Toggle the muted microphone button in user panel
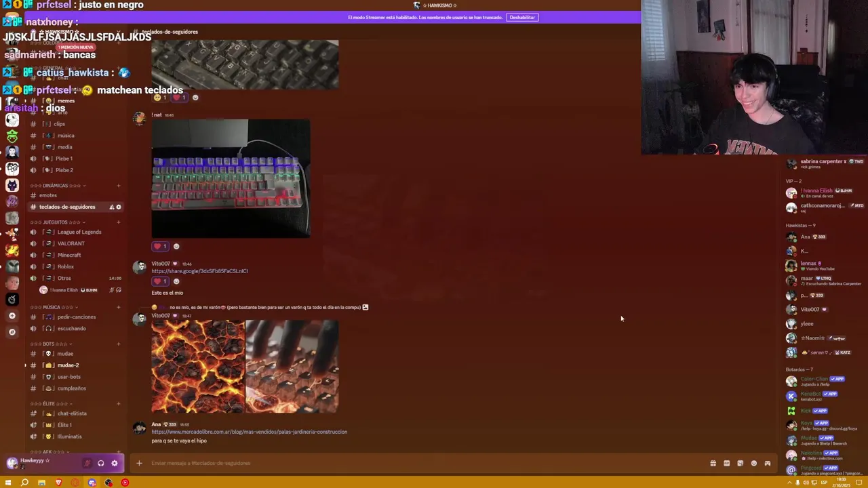 87,464
